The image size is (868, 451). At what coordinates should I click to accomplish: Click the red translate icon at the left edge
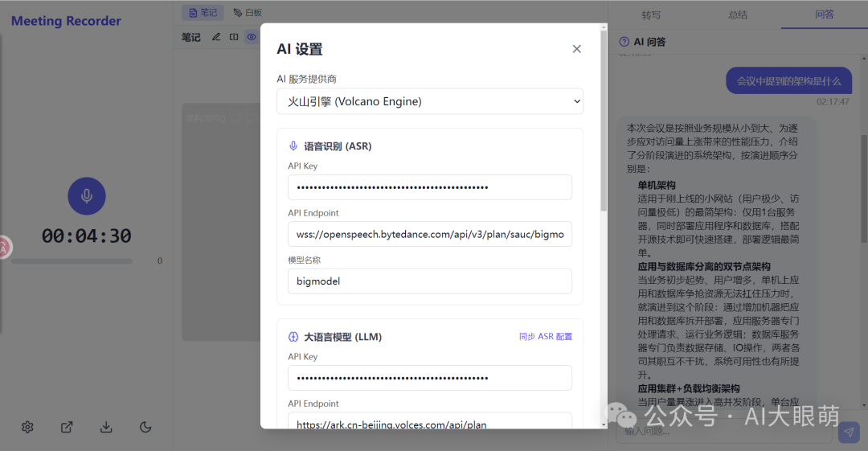click(x=3, y=248)
